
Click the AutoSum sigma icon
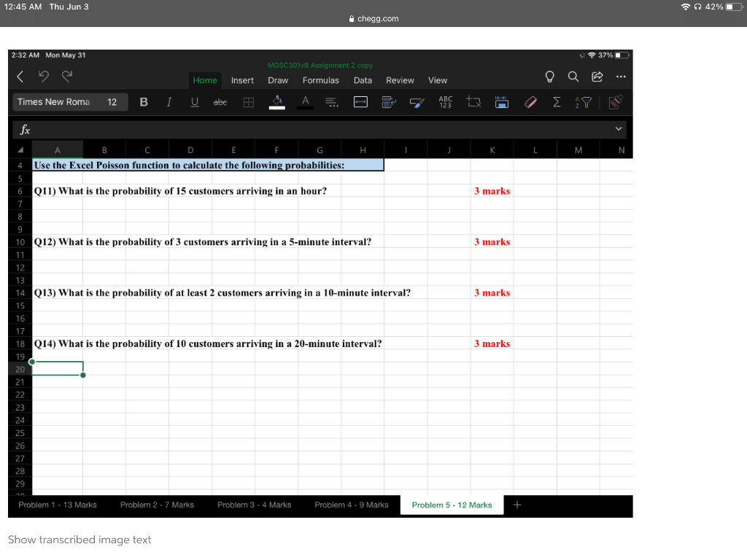click(557, 102)
